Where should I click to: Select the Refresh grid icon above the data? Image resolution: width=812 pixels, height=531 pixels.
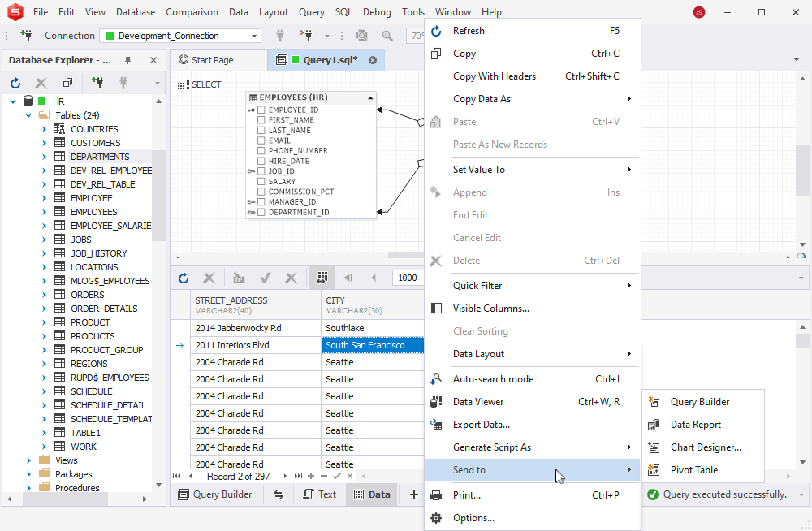[x=184, y=278]
